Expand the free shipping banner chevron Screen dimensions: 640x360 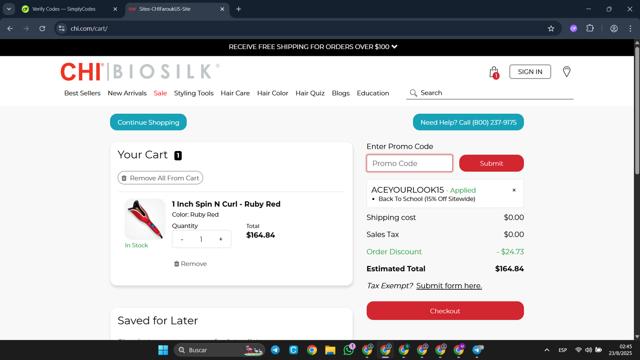point(394,47)
